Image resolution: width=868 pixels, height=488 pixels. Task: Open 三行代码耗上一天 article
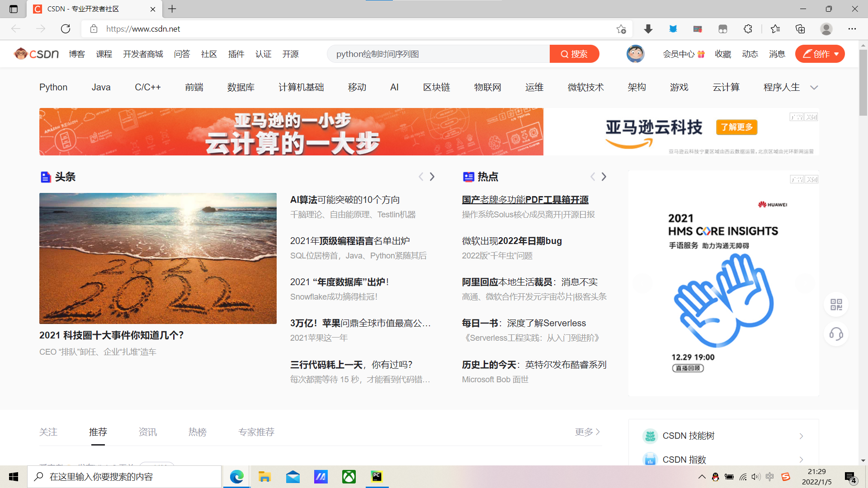(x=351, y=364)
